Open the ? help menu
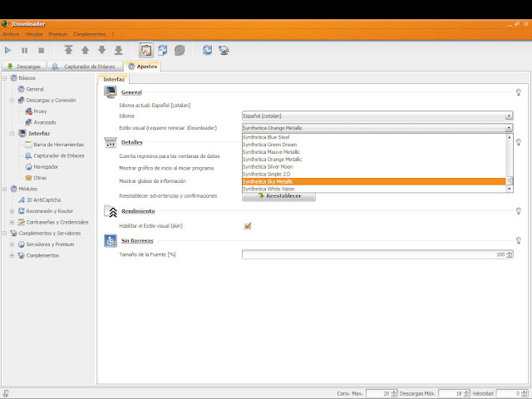Viewport: 532px width, 399px height. 113,34
